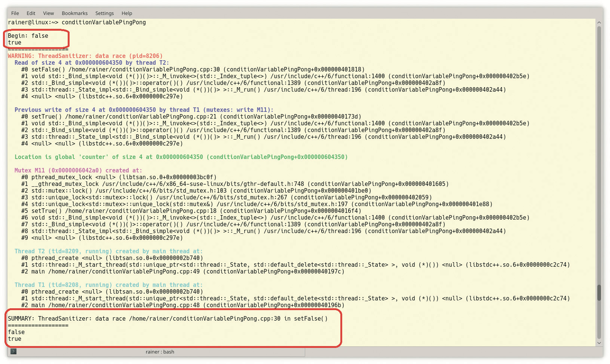
Task: Click the '#3 std::unique_lock<std::mutex>::lock()' frame line
Action: point(227,197)
